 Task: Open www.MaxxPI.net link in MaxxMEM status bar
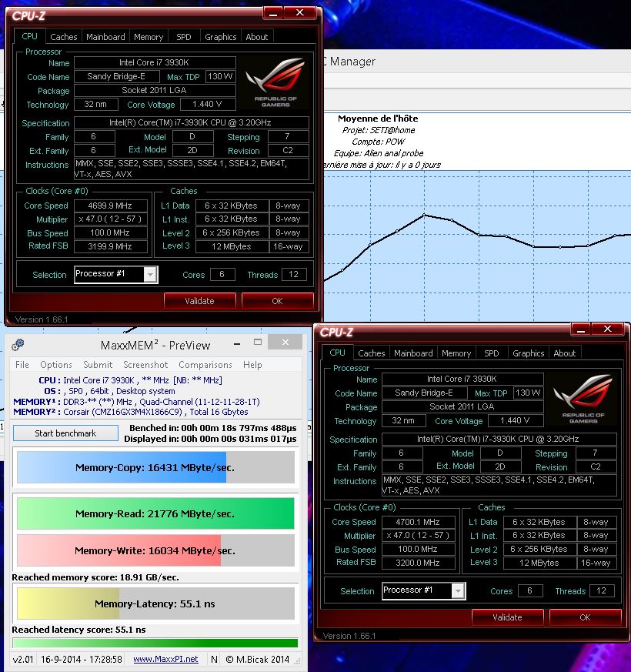[x=165, y=659]
